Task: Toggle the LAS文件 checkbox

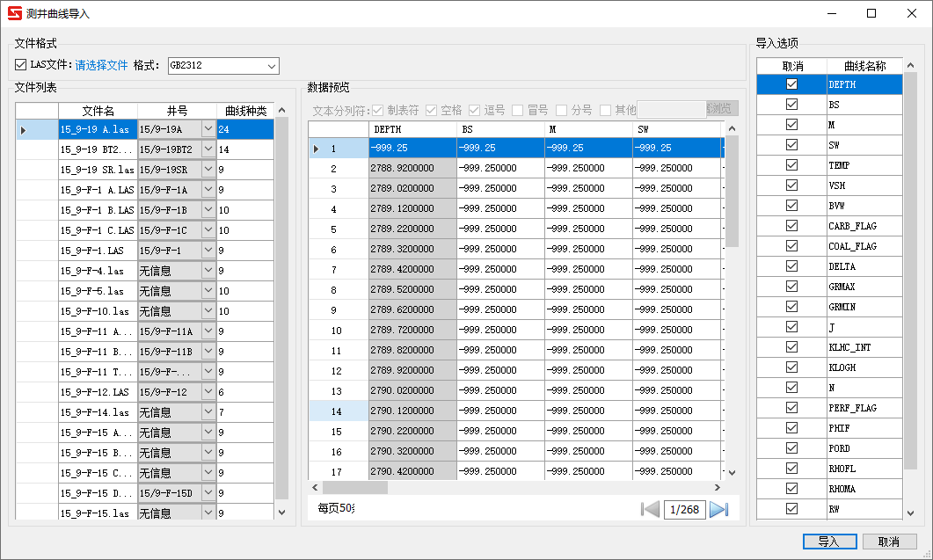Action: [x=22, y=65]
